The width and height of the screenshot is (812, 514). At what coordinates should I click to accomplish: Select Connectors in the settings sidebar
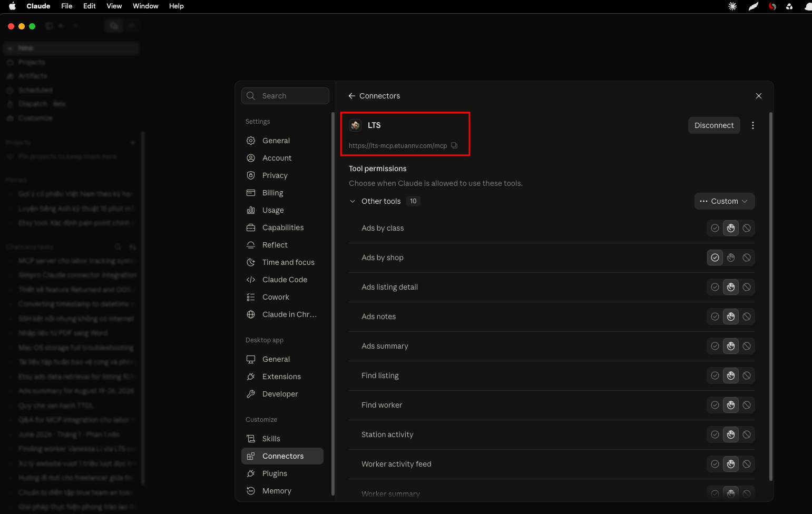tap(282, 456)
